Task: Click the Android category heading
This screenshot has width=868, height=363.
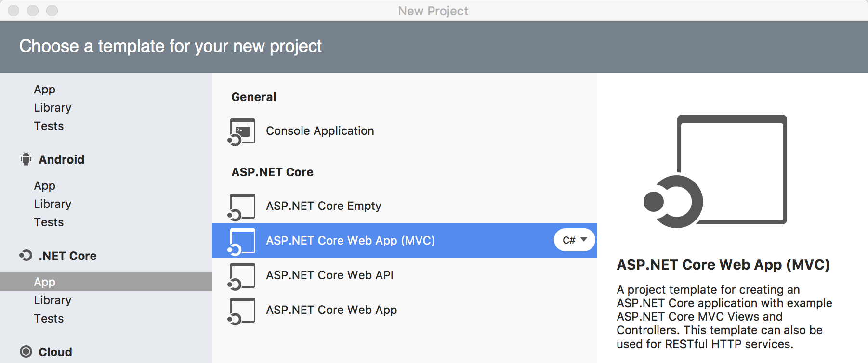Action: 62,159
